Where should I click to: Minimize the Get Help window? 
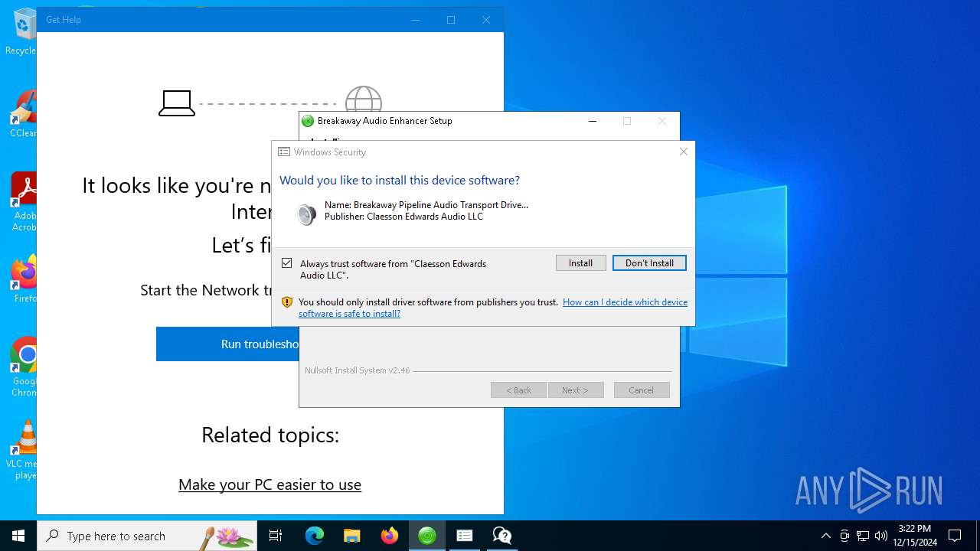pyautogui.click(x=416, y=20)
